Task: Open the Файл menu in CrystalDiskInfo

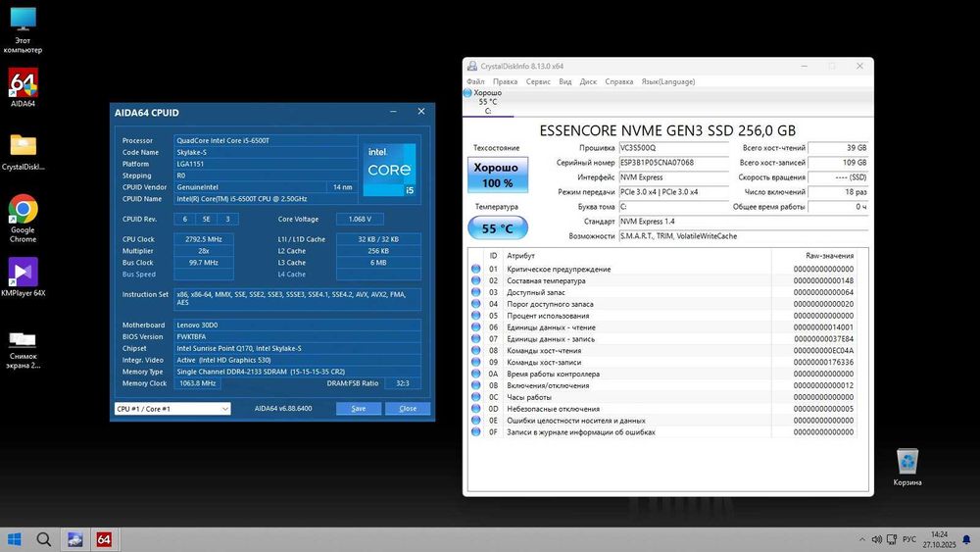Action: (x=475, y=82)
